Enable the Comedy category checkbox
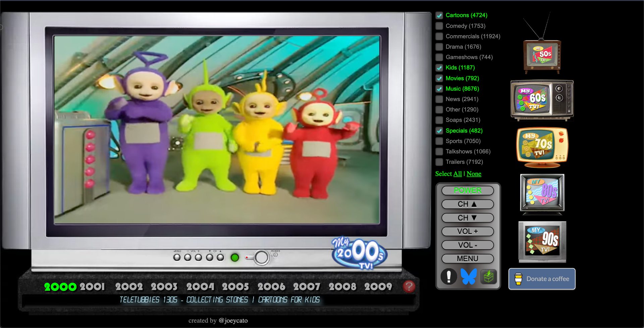This screenshot has width=644, height=328. tap(439, 26)
